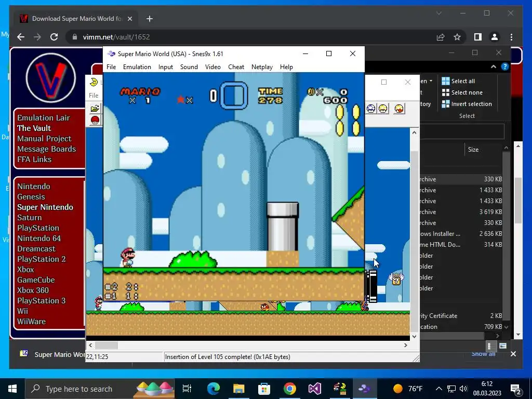Open the File menu in Lunar Magic
Viewport: 532px width, 399px height.
[94, 96]
